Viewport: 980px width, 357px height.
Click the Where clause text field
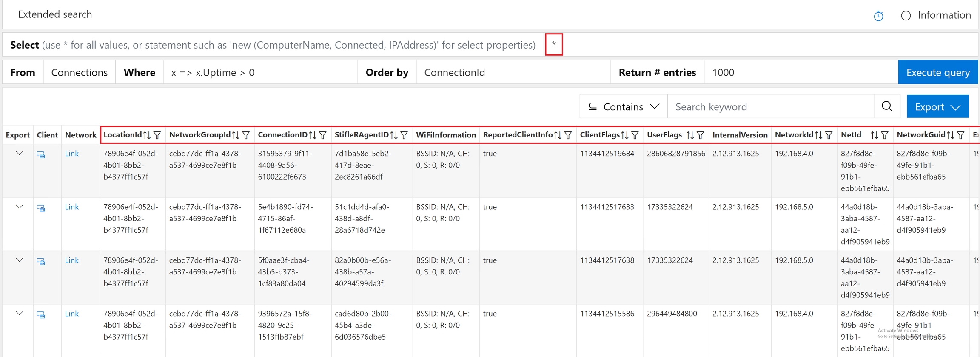(259, 72)
